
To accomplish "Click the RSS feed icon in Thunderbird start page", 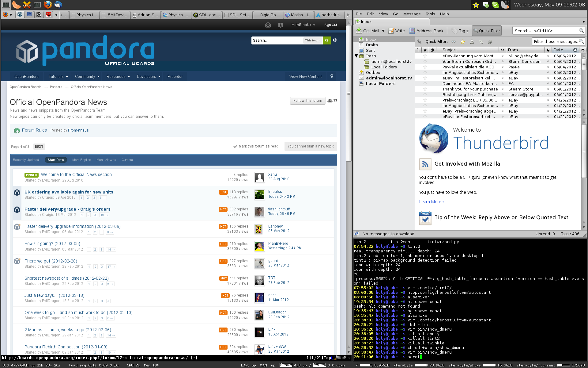I will pyautogui.click(x=425, y=164).
